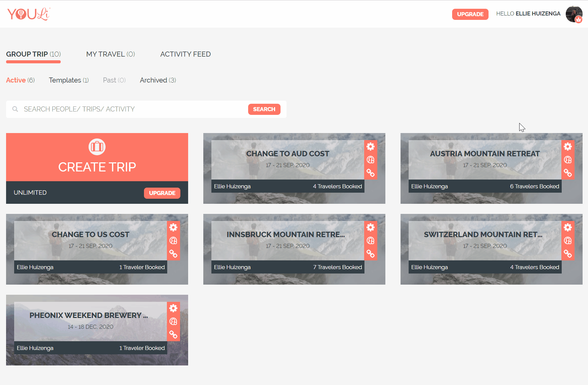This screenshot has height=385, width=588.
Task: Switch to Group Trip tab
Action: pos(33,54)
